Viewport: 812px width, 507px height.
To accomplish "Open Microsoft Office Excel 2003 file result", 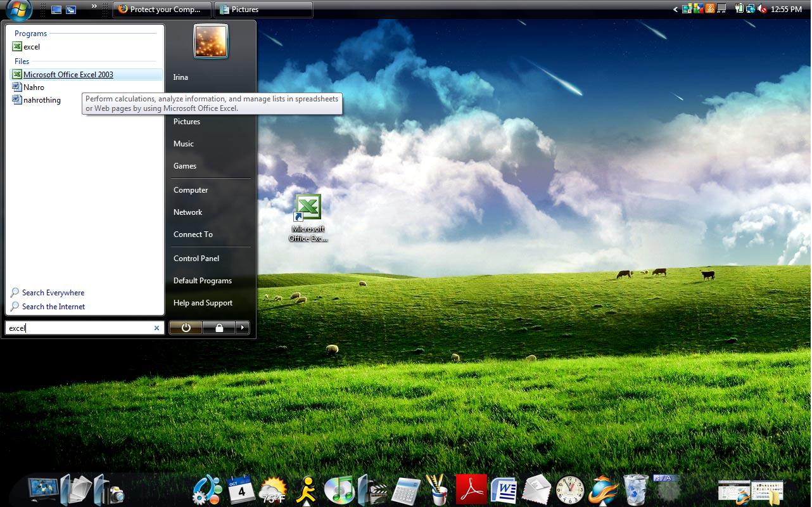I will click(x=86, y=75).
